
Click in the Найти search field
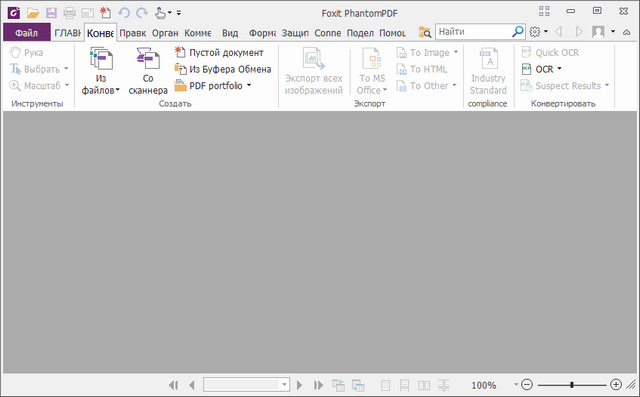pyautogui.click(x=473, y=31)
